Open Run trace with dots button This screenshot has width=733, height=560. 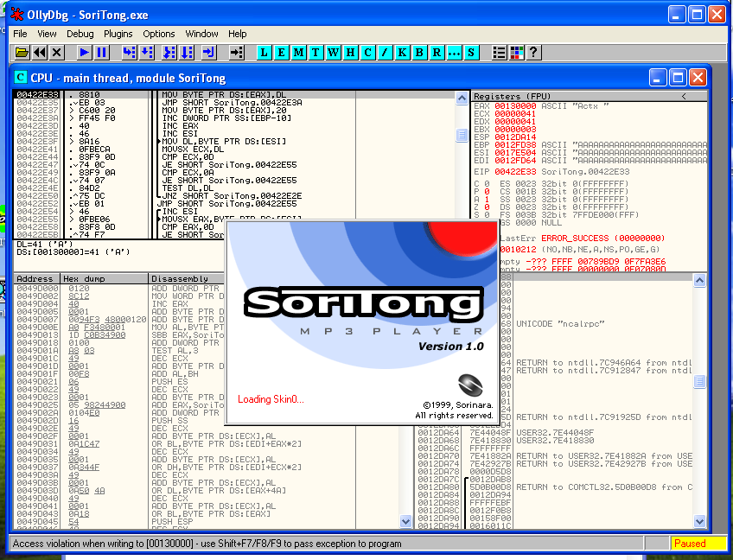pyautogui.click(x=454, y=53)
